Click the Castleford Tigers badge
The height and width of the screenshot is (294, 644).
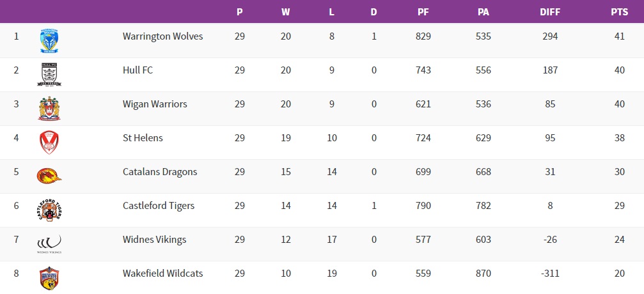coord(49,210)
